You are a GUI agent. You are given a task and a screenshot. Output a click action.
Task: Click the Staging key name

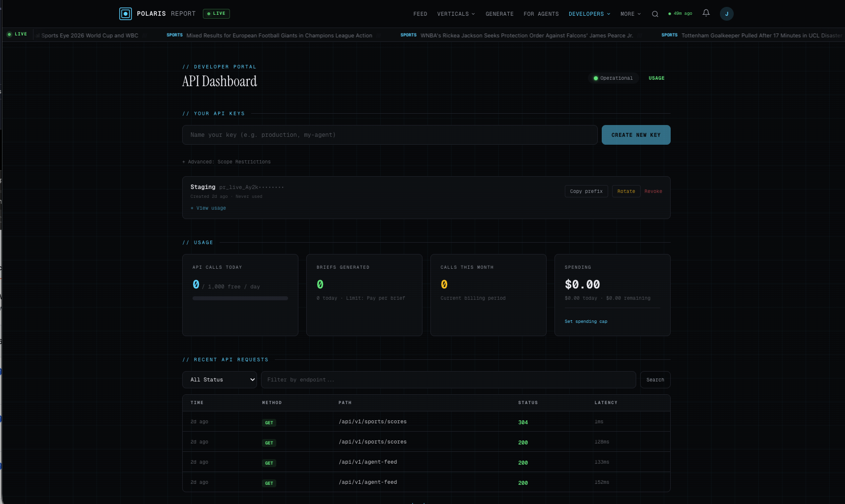[203, 187]
